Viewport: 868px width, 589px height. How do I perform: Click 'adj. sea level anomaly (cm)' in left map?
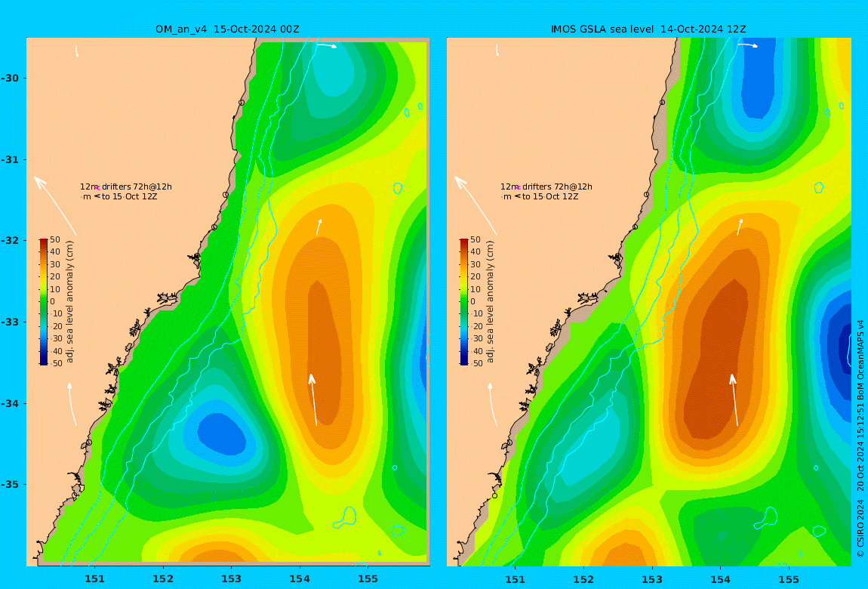(69, 302)
